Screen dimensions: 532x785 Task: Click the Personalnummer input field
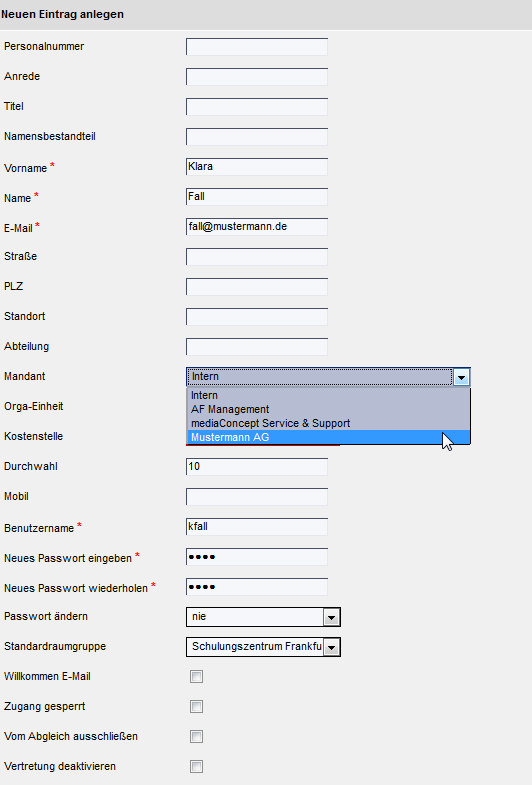pyautogui.click(x=257, y=47)
